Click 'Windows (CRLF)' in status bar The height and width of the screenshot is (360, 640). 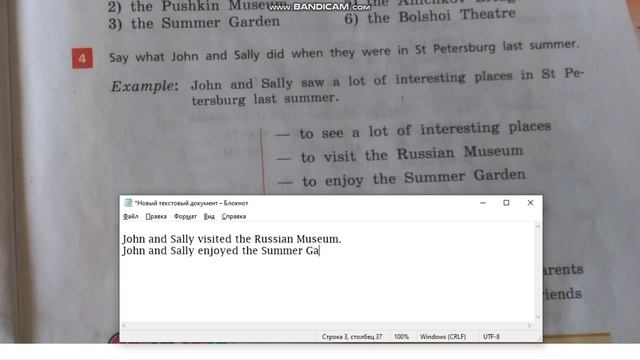[x=443, y=337]
